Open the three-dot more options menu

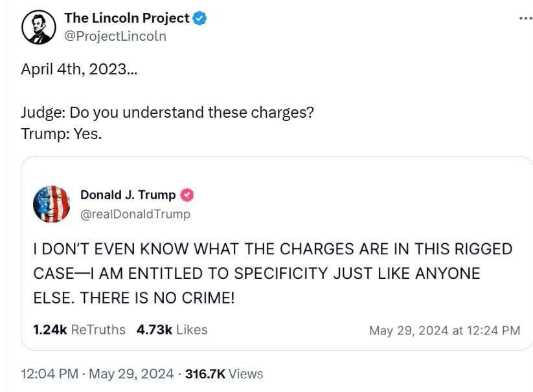coord(527,18)
